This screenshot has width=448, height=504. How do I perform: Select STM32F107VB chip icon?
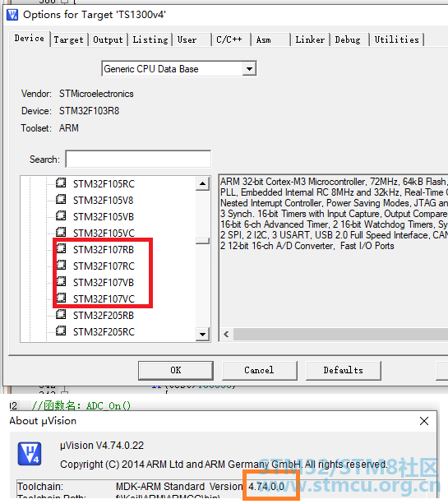(61, 282)
